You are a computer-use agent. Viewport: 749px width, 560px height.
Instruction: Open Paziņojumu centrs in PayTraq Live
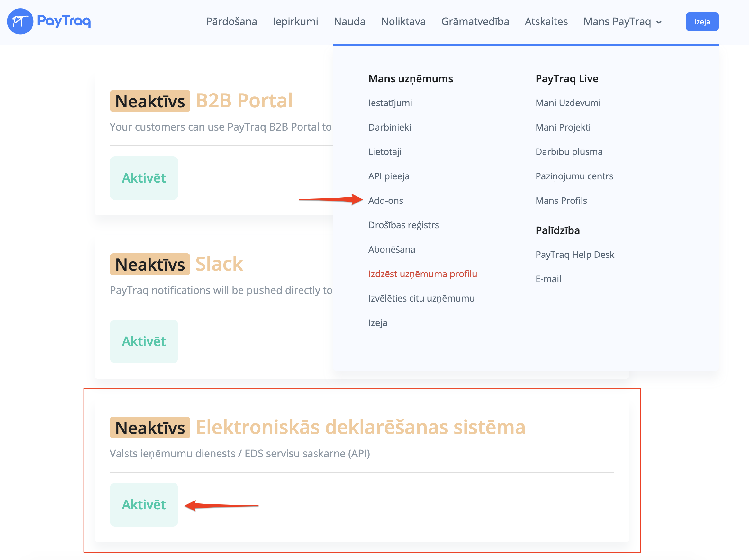(x=574, y=176)
